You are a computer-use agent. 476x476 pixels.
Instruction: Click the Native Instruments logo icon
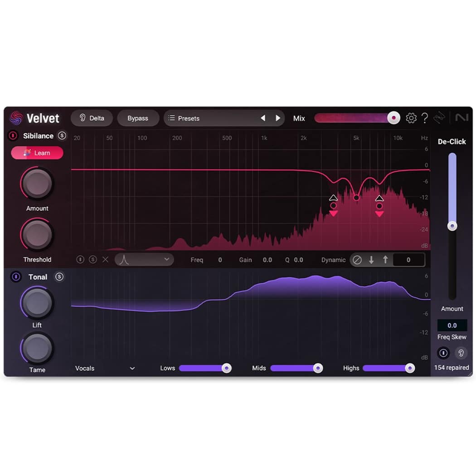462,117
